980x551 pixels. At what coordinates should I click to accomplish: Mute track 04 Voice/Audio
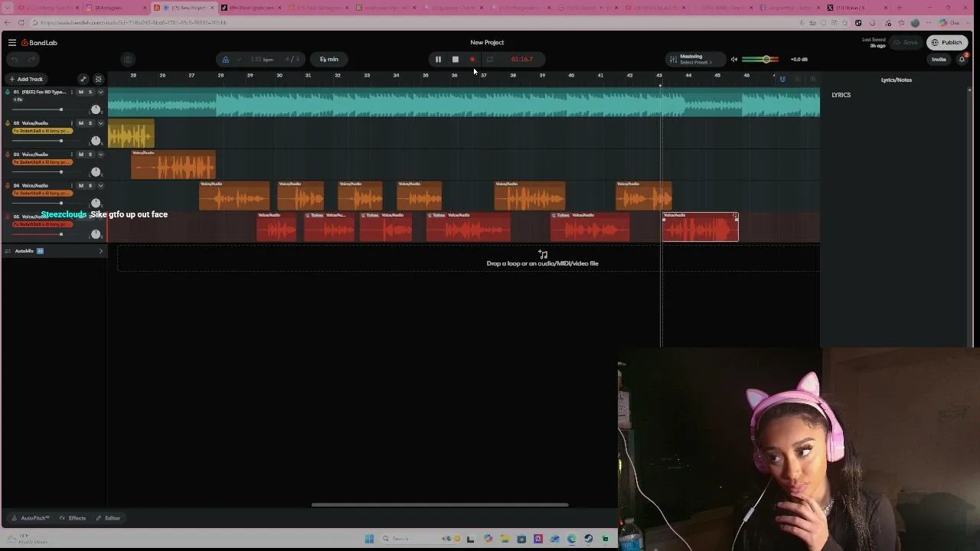click(81, 186)
